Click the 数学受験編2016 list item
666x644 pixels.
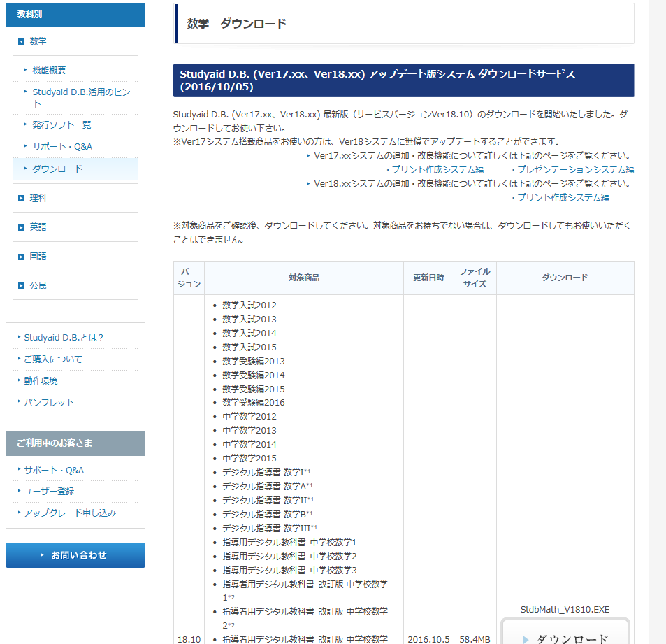pyautogui.click(x=254, y=403)
